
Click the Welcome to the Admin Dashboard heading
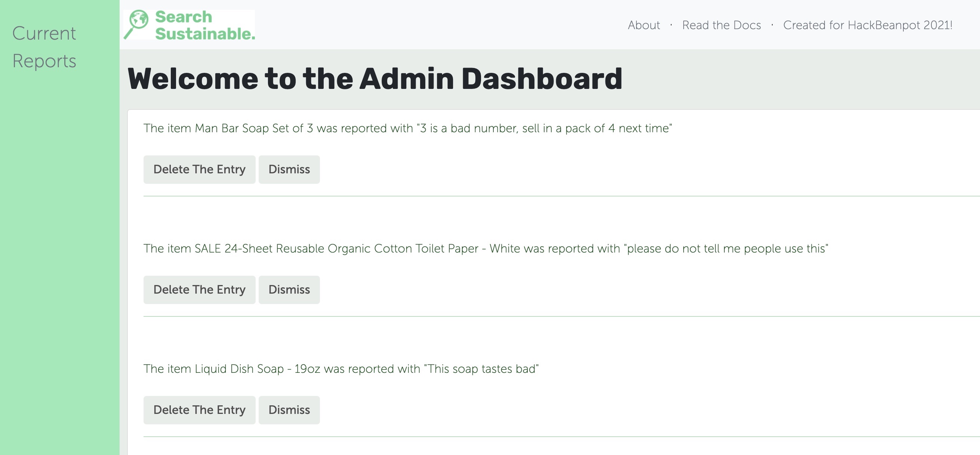[375, 79]
